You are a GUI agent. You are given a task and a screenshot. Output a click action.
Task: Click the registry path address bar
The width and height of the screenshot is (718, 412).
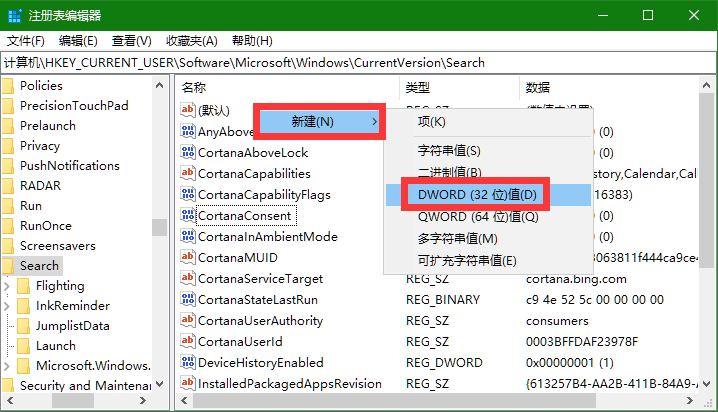pos(358,63)
